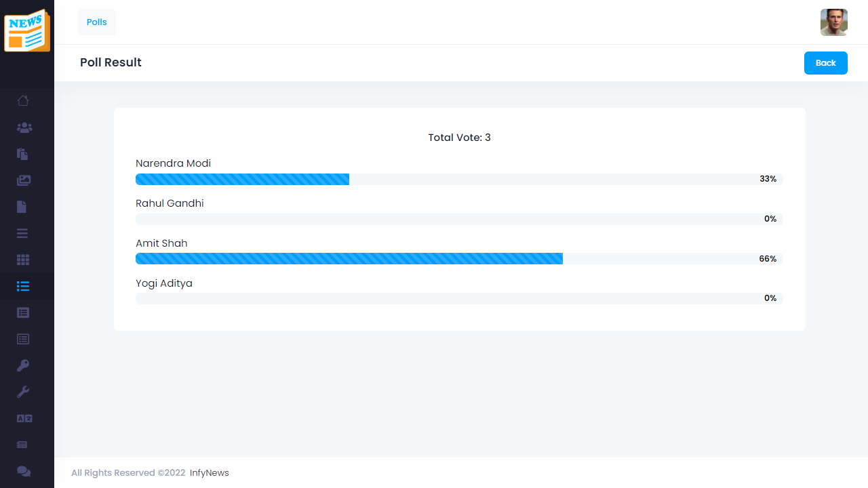Switch to the Polls tab
The width and height of the screenshot is (868, 488).
click(x=97, y=22)
